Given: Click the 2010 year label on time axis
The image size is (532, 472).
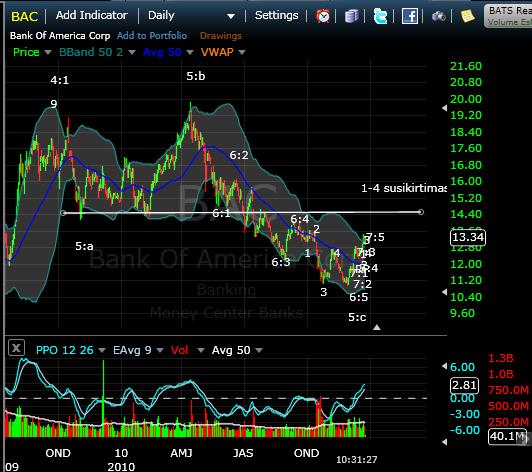Looking at the screenshot, I should [121, 467].
